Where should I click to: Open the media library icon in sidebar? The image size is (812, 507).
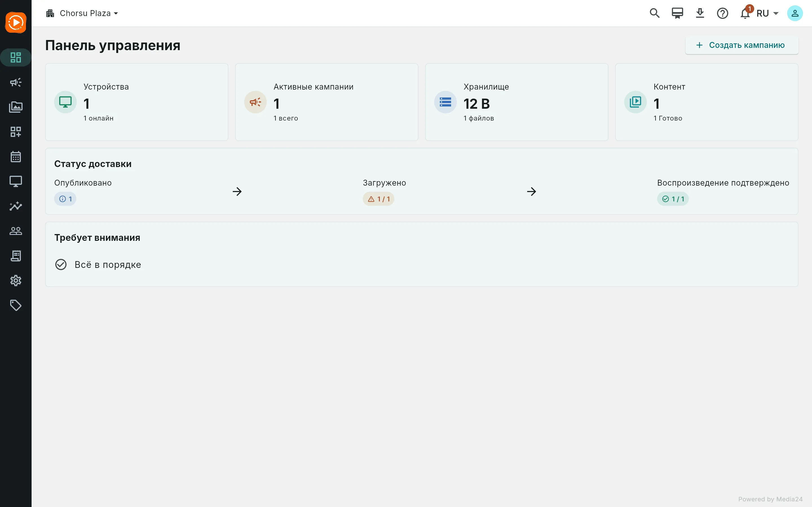[x=16, y=107]
